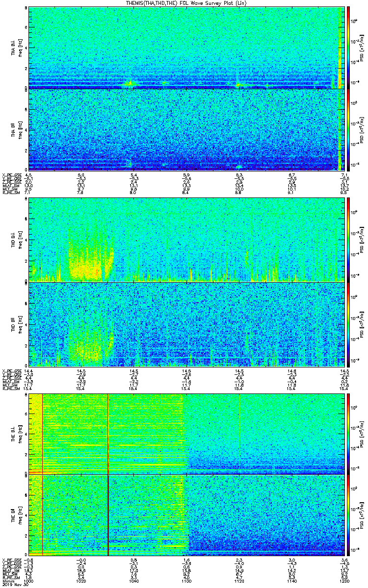Click the PSD color bar beside THA B-parallel panel

[x=349, y=129]
